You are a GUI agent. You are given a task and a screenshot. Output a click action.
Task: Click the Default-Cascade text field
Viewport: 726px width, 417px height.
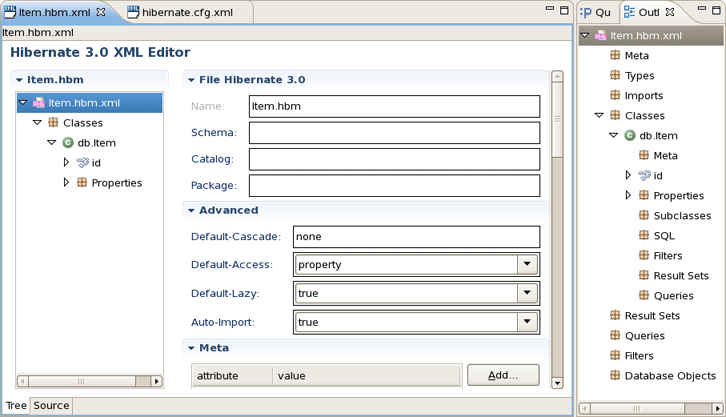pos(416,237)
